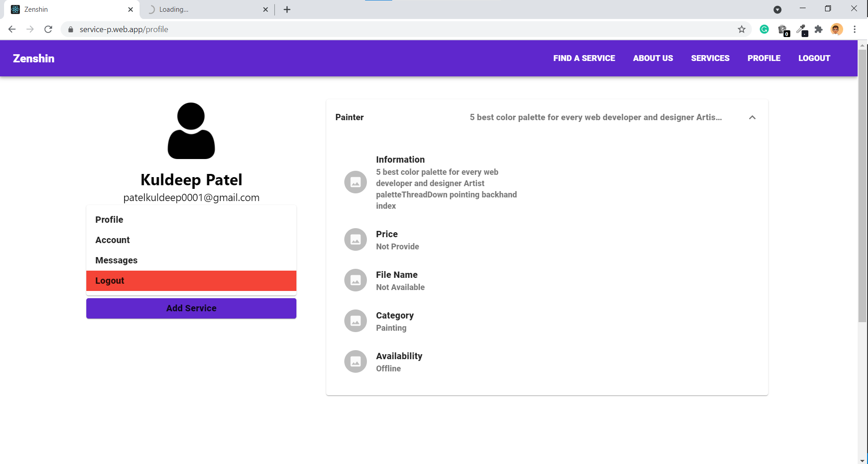Viewport: 868px width, 464px height.
Task: Open ABOUT US in navbar
Action: click(653, 58)
